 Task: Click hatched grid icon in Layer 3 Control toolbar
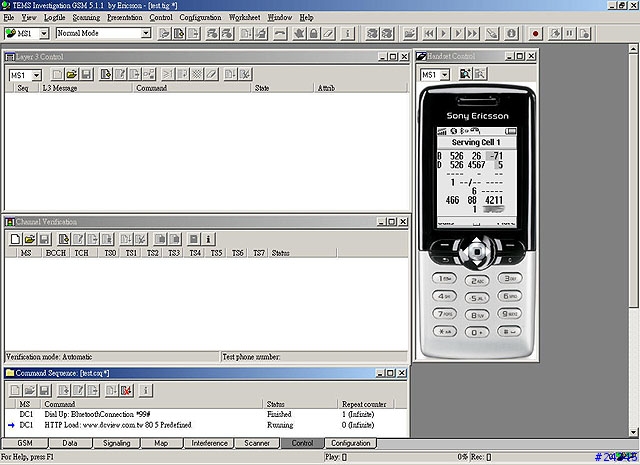(x=197, y=74)
